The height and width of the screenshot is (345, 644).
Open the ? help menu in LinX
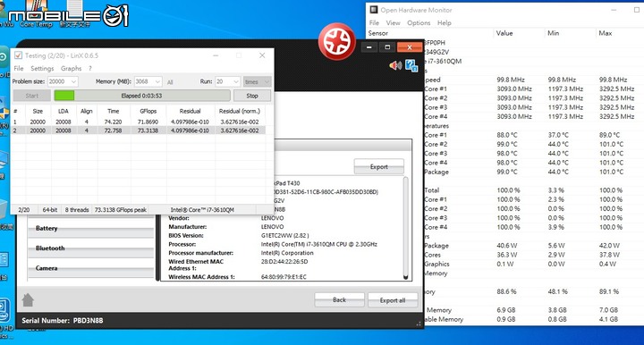pos(90,68)
